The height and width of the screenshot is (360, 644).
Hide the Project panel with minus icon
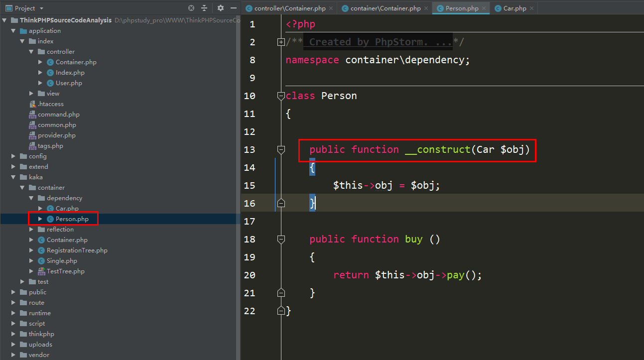tap(233, 8)
